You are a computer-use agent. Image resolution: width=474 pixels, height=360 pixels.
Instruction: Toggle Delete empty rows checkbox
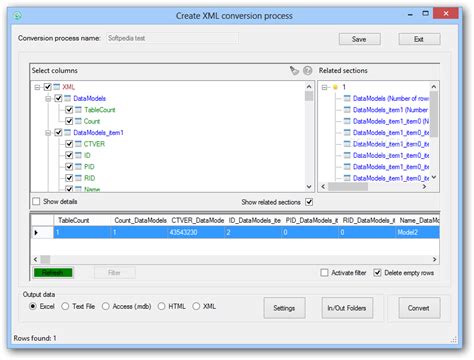[x=377, y=273]
